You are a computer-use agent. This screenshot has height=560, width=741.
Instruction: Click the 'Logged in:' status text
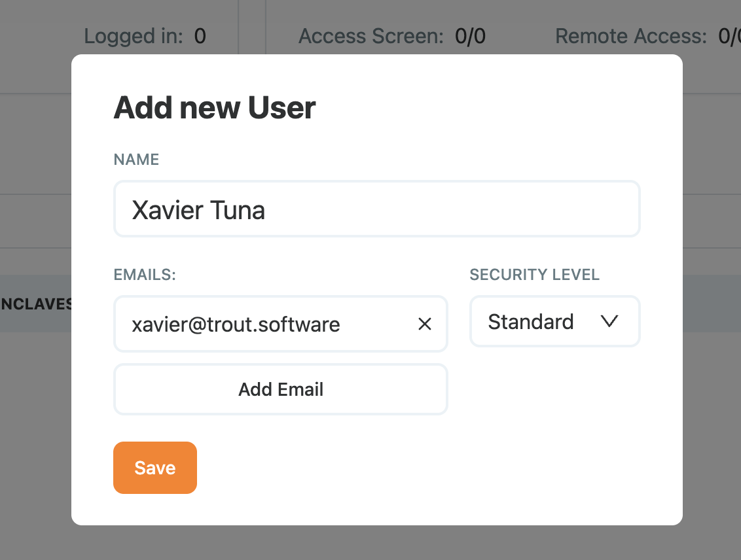134,37
